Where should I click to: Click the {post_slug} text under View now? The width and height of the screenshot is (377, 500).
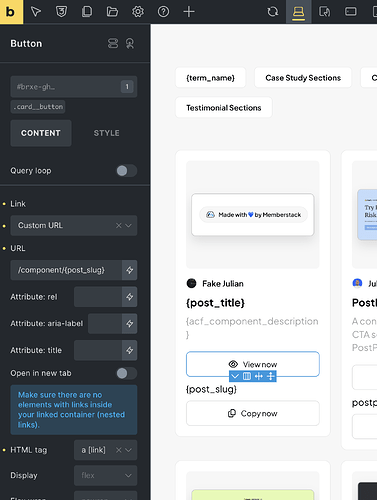(211, 389)
